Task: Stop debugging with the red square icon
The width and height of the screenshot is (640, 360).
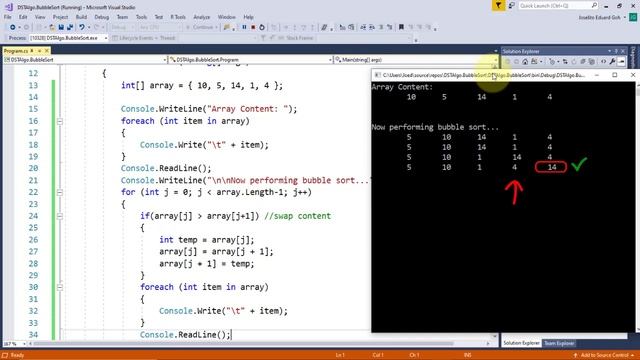Action: click(253, 27)
